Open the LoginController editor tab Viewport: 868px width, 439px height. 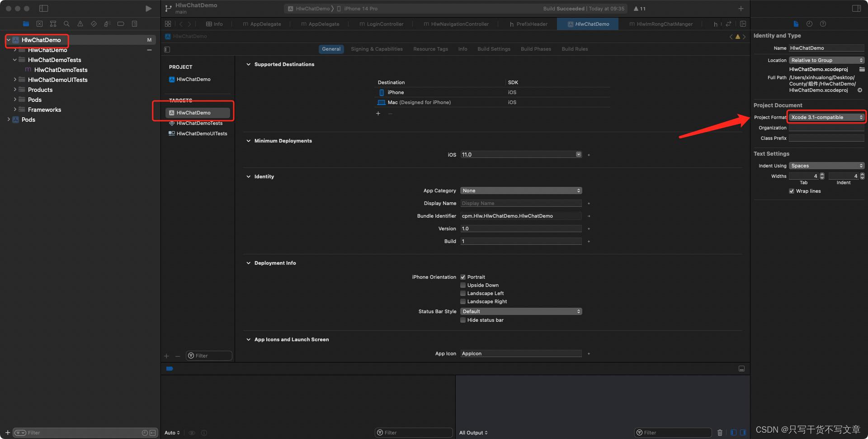381,24
